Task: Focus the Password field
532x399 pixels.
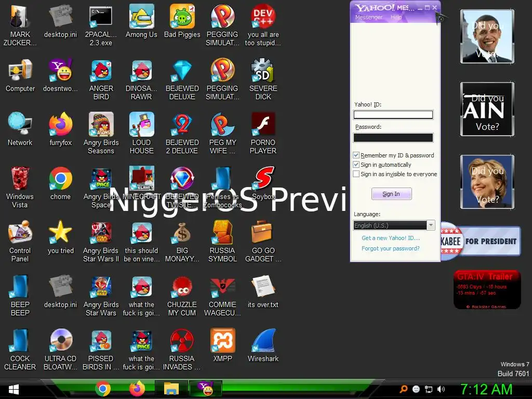Action: pyautogui.click(x=393, y=137)
